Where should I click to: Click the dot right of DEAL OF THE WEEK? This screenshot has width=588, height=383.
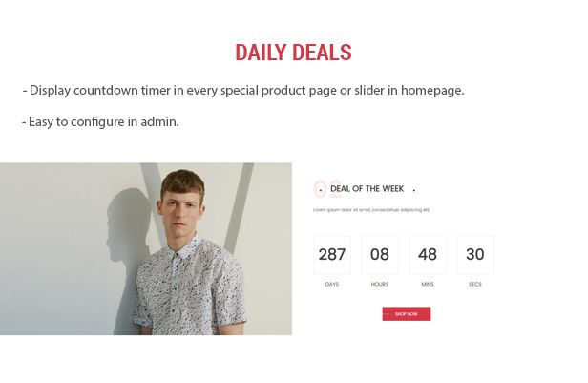(x=413, y=190)
